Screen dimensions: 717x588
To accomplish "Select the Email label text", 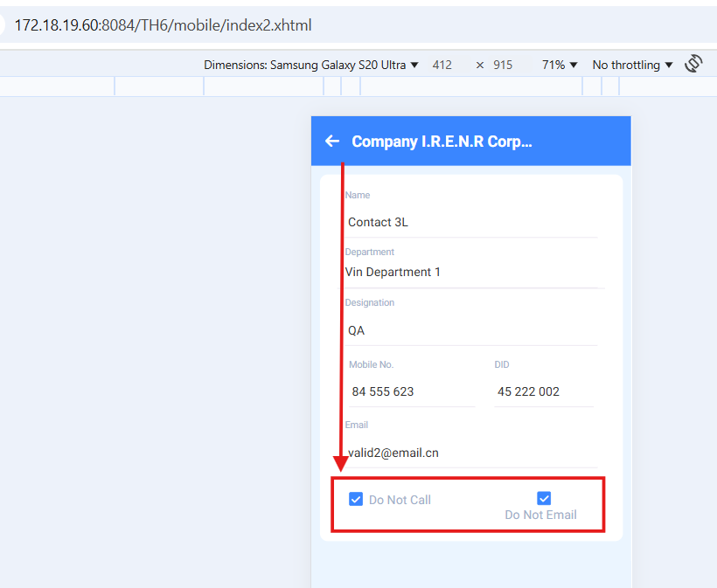I will coord(356,425).
